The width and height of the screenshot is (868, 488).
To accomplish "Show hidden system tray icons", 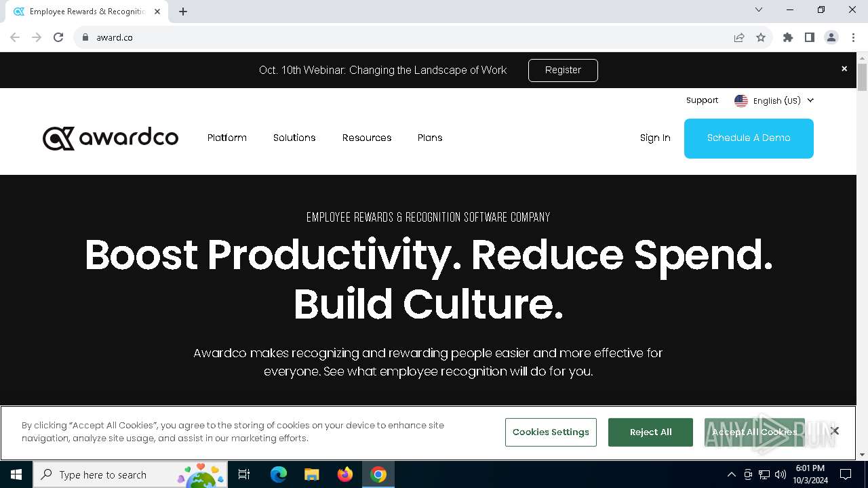I will click(731, 474).
